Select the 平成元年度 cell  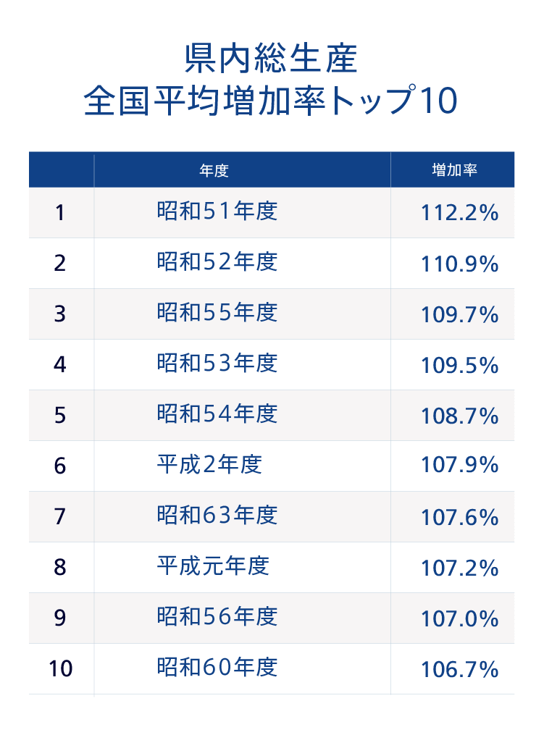[213, 566]
